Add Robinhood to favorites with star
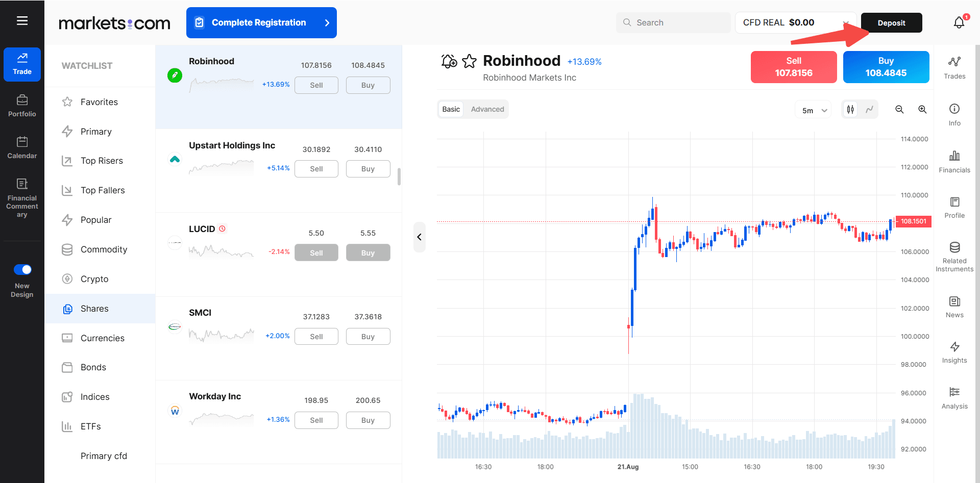Image resolution: width=980 pixels, height=483 pixels. tap(469, 61)
